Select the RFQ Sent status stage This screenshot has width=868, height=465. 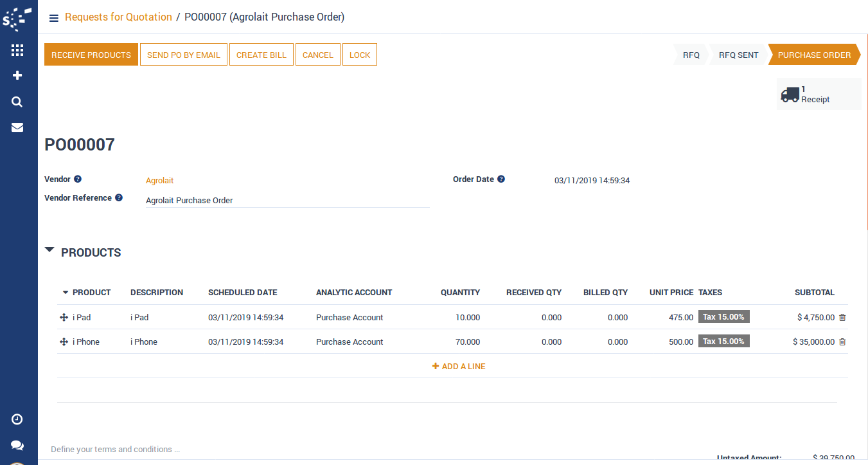pos(738,55)
